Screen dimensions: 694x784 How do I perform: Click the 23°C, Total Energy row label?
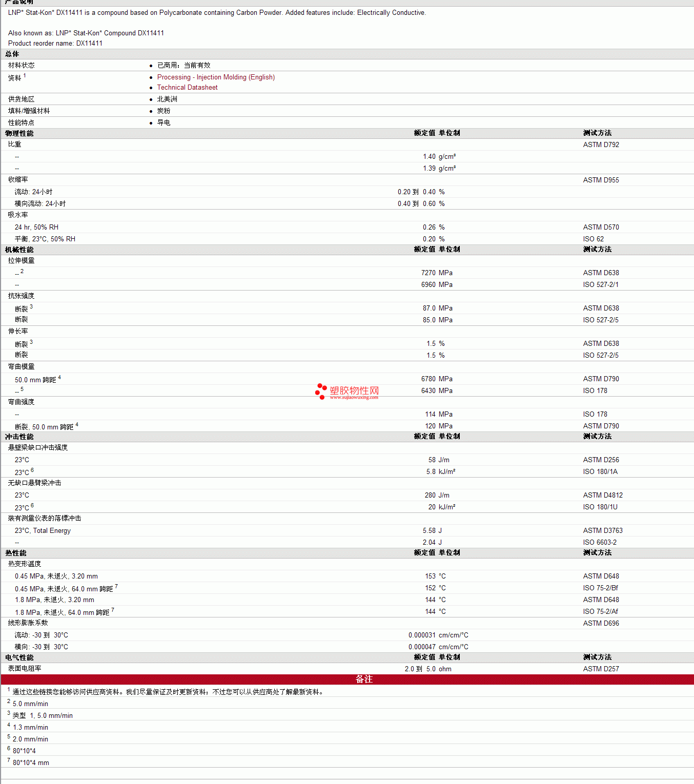click(x=43, y=531)
